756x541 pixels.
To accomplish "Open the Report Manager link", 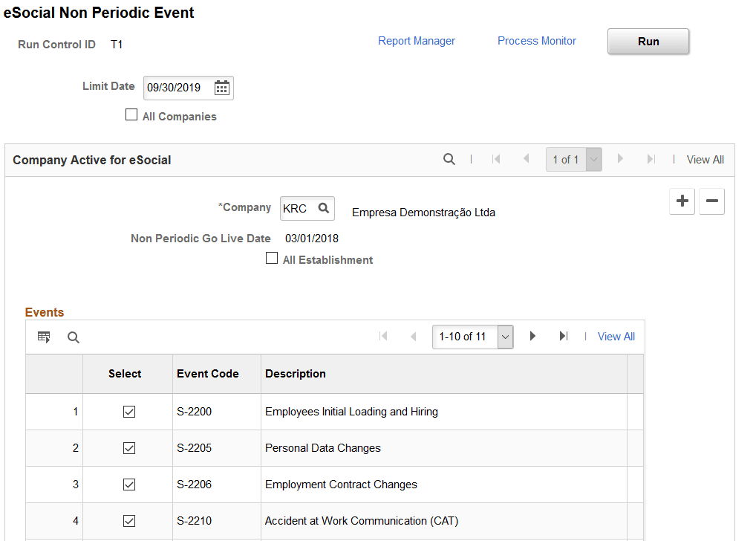I will 417,41.
